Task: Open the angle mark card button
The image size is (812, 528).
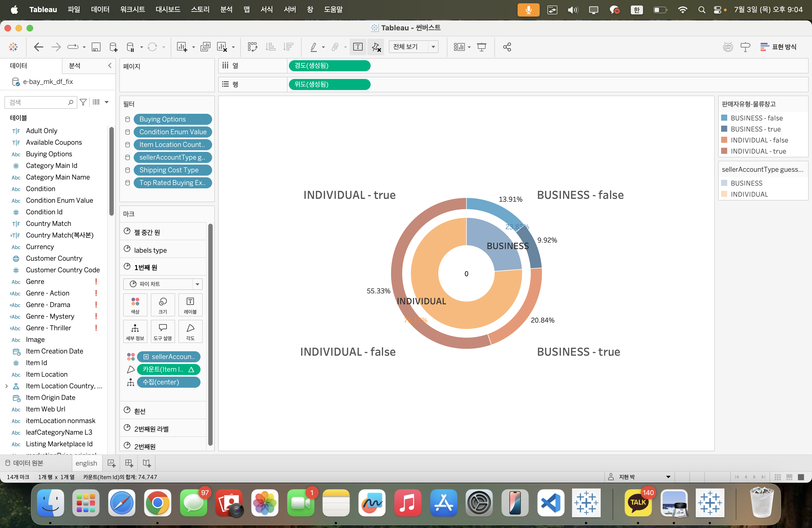Action: [x=190, y=332]
